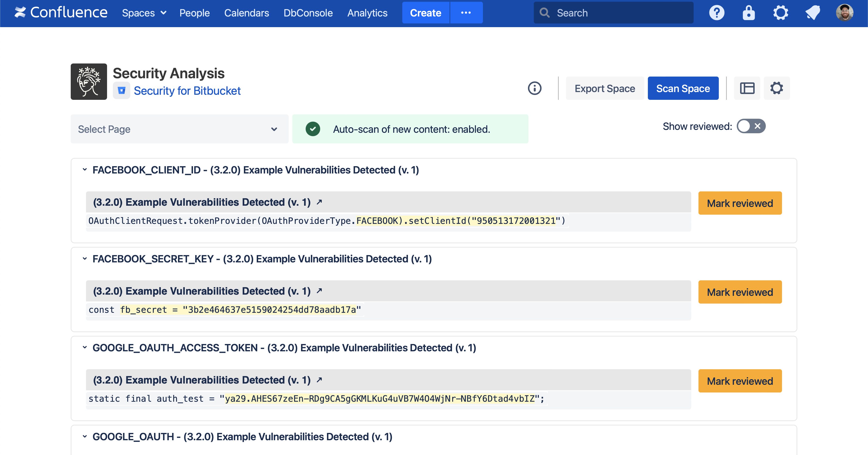Open the Confluence help icon
Screen dimensions: 868x455
pos(717,13)
